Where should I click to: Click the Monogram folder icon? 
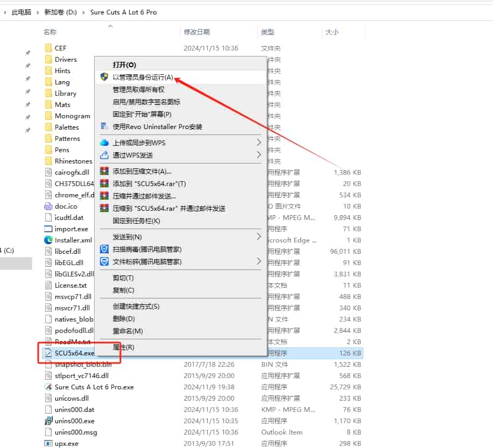click(48, 116)
